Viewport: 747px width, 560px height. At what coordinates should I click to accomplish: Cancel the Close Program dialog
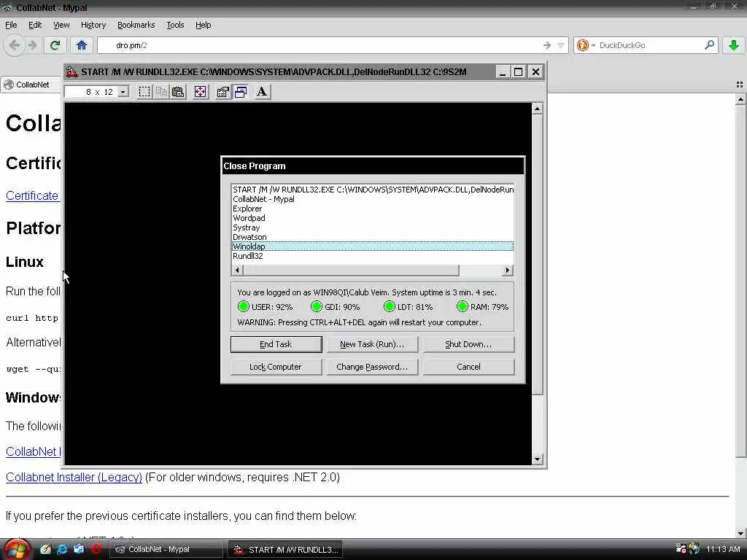click(x=468, y=367)
